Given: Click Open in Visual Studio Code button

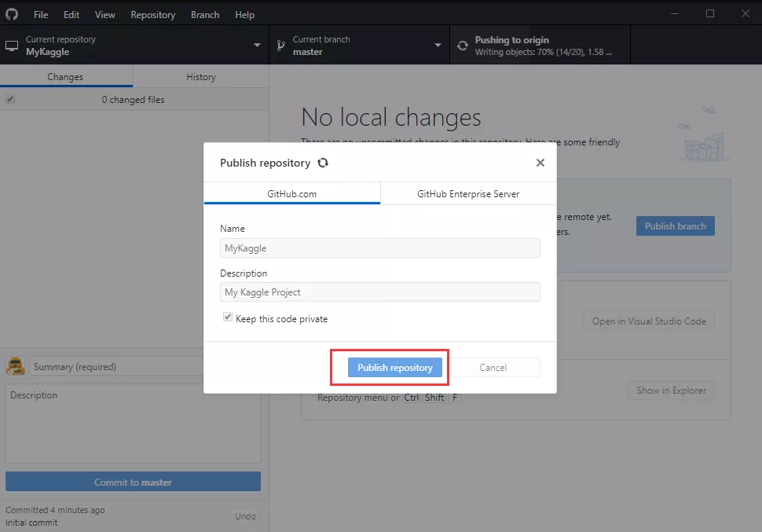Looking at the screenshot, I should tap(649, 321).
